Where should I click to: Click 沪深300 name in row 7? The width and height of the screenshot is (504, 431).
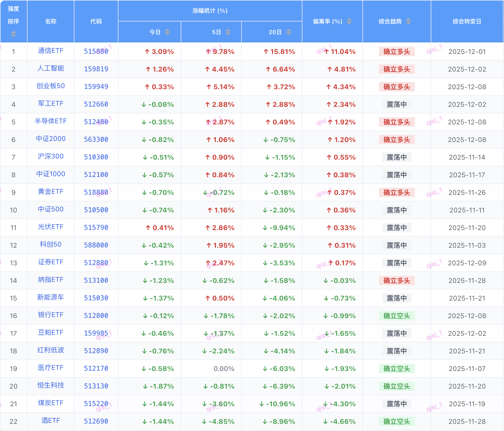51,157
